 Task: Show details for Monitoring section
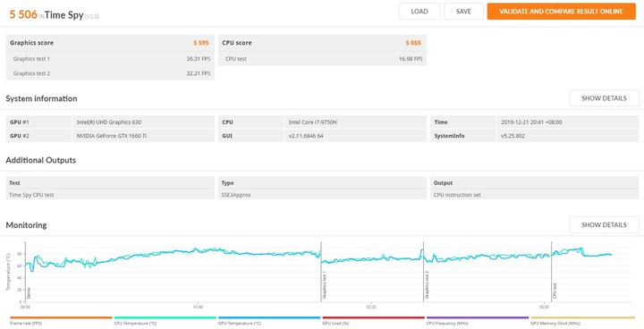(604, 224)
